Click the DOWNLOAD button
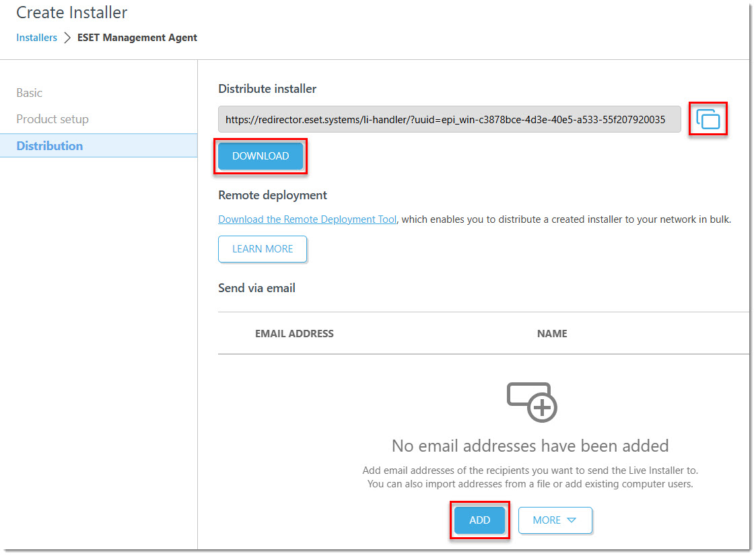 261,155
